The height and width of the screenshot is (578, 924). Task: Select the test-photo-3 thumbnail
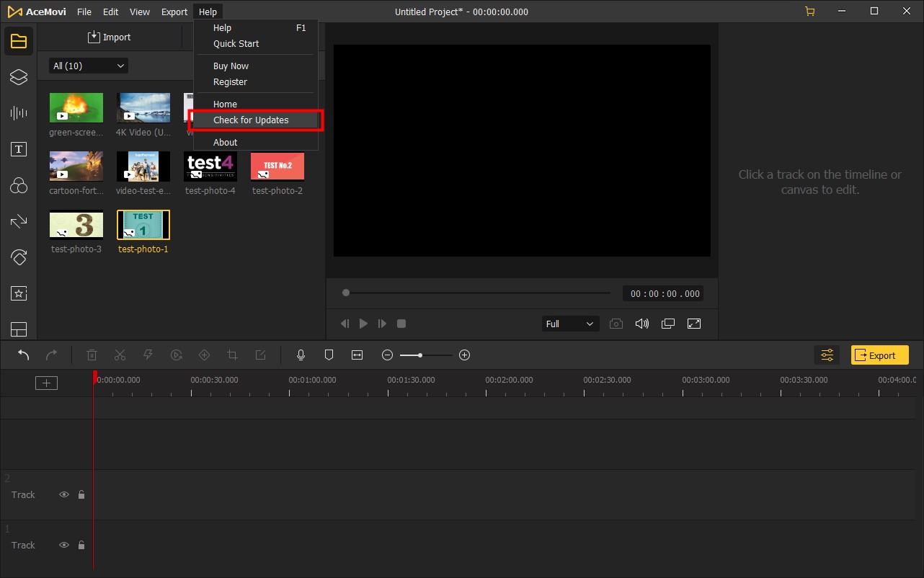(76, 225)
